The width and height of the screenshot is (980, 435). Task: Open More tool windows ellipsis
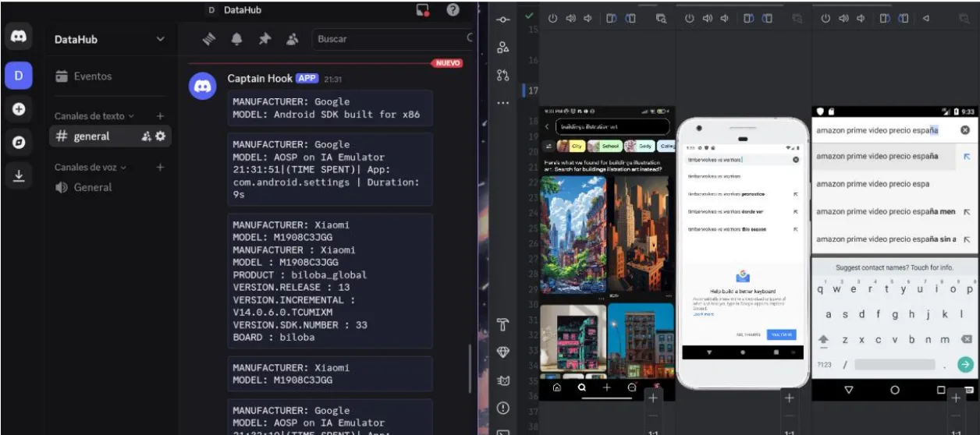tap(503, 103)
